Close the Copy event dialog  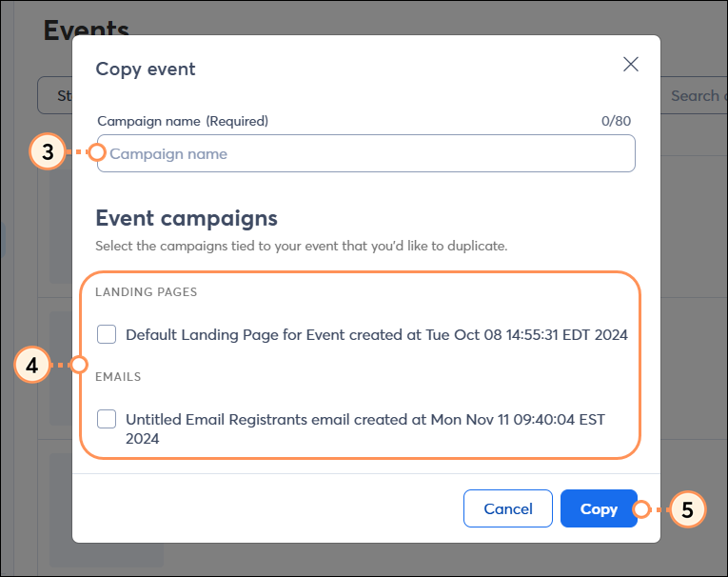click(631, 64)
